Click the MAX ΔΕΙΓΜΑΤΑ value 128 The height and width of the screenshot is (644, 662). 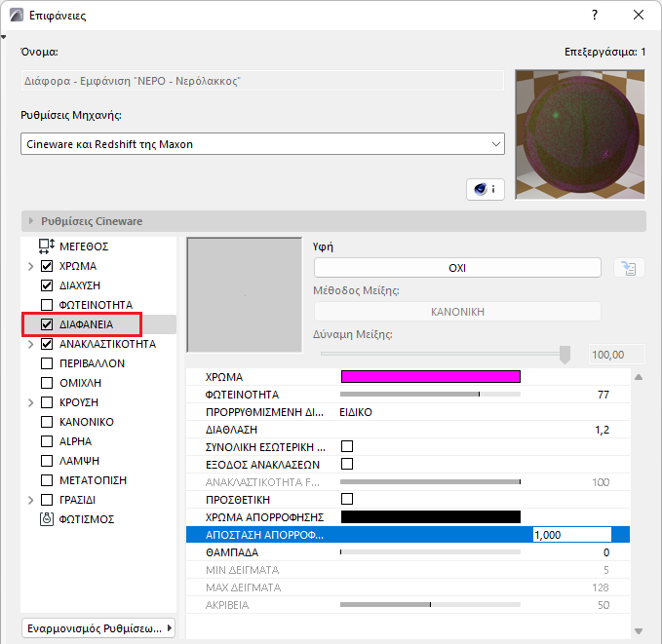(601, 587)
